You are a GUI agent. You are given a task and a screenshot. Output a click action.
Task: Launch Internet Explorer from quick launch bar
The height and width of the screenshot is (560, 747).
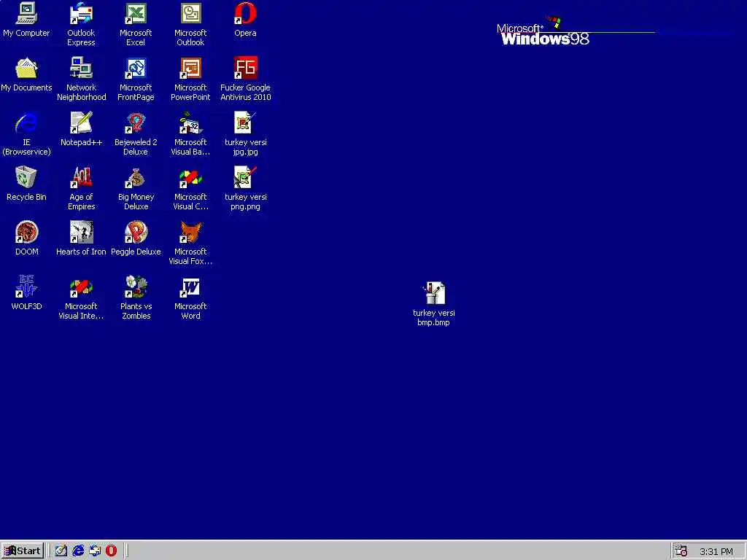[x=78, y=551]
